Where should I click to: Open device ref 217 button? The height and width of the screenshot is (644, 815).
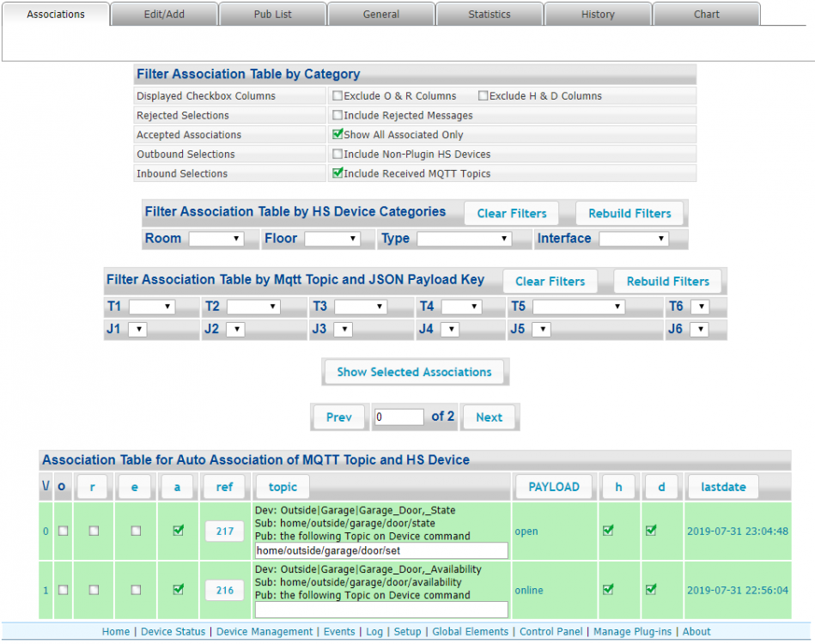(224, 532)
